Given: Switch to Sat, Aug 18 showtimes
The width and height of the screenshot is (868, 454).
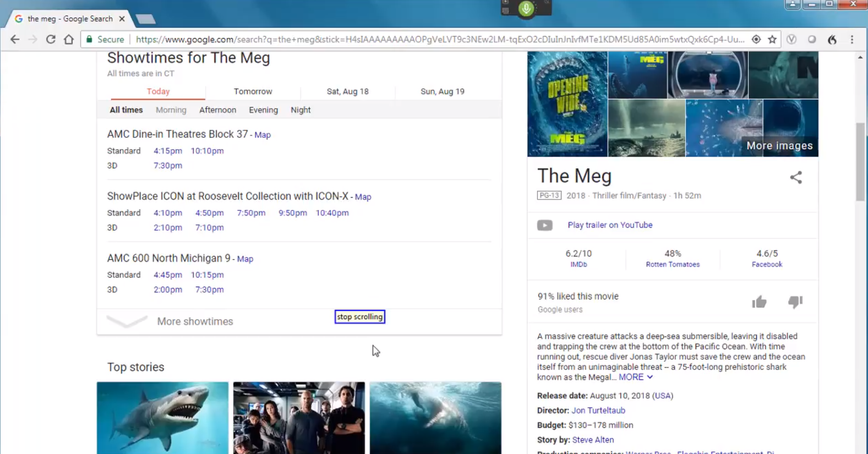Looking at the screenshot, I should click(x=348, y=91).
